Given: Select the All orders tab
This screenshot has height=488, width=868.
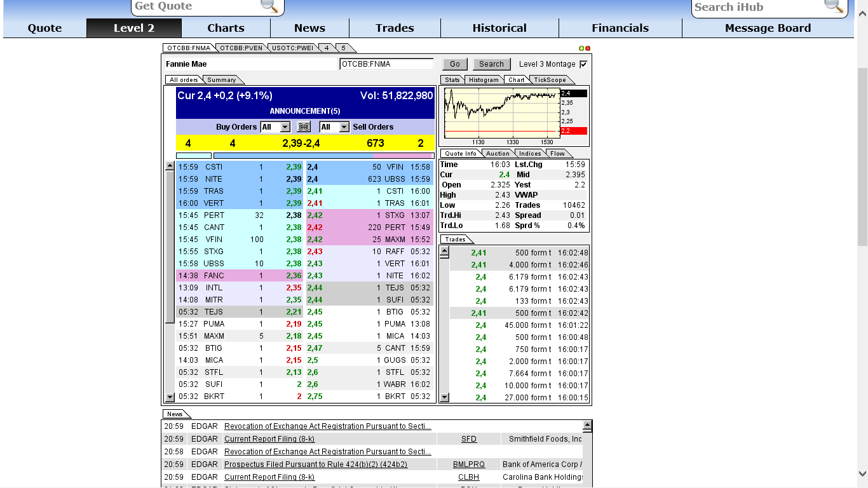Looking at the screenshot, I should coord(184,80).
